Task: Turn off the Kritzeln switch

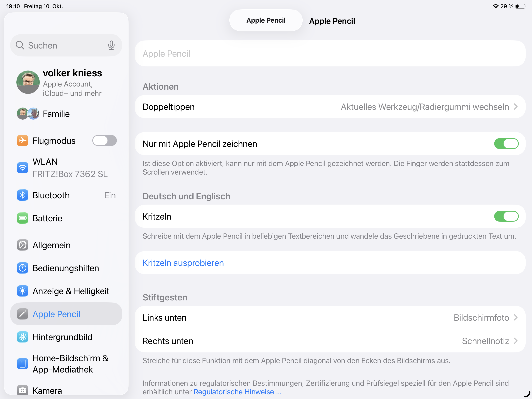Action: [x=506, y=216]
